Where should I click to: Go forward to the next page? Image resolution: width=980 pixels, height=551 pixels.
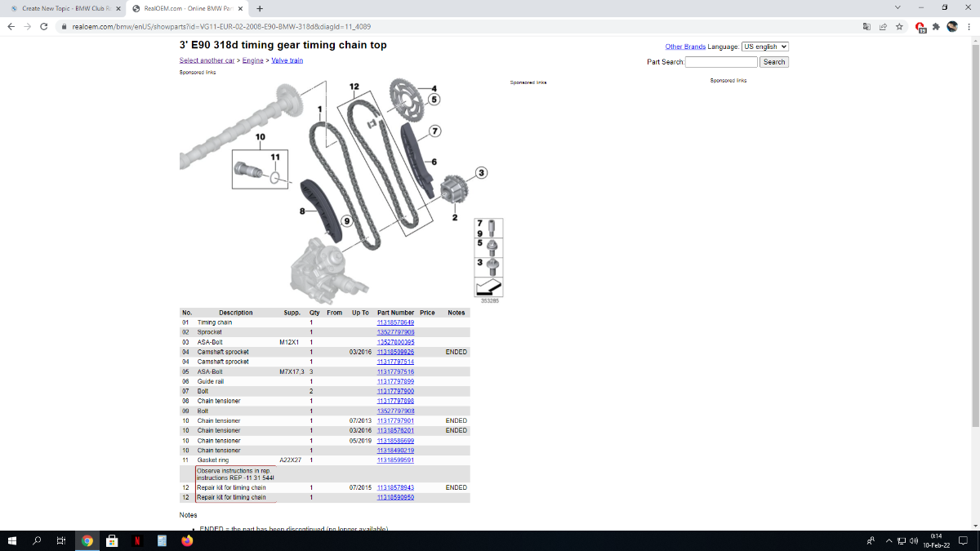29,26
